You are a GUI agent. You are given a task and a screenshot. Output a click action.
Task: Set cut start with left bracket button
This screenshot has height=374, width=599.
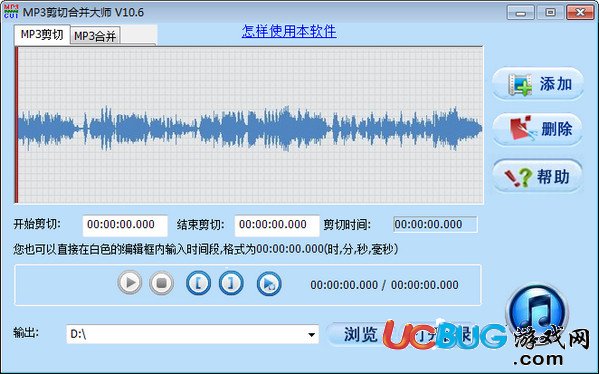coord(198,283)
